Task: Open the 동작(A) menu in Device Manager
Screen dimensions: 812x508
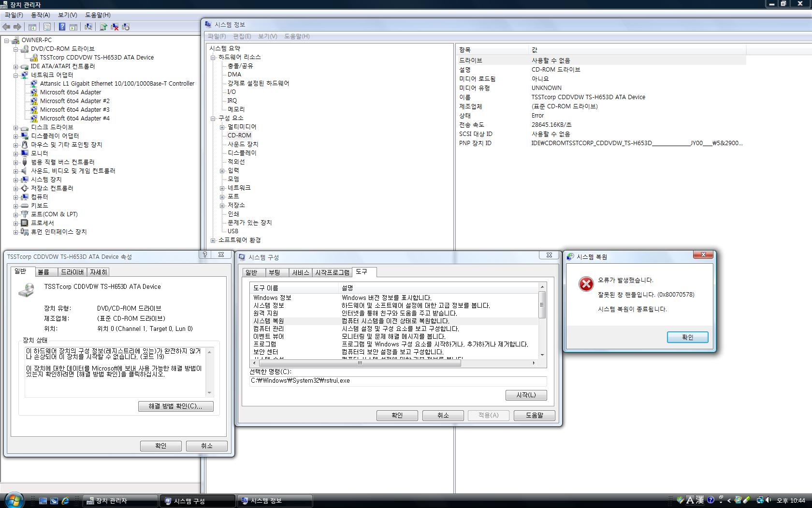Action: (x=41, y=15)
